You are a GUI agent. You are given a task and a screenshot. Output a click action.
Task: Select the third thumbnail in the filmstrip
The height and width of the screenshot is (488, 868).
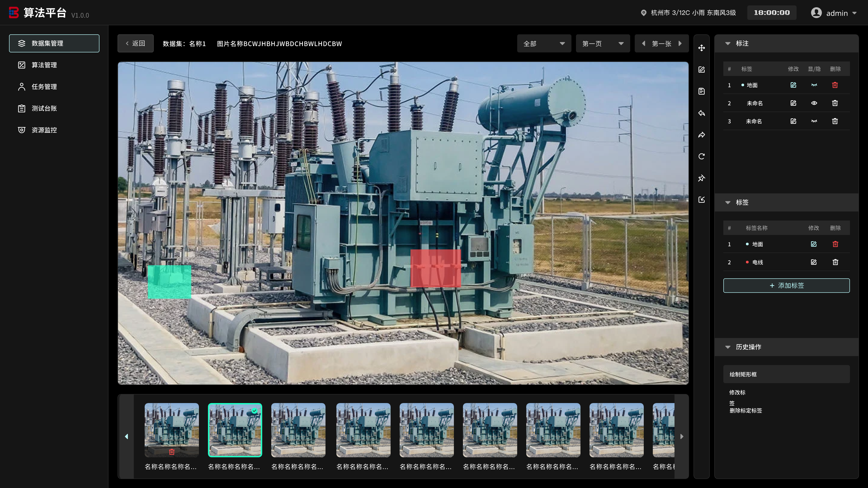pos(298,430)
